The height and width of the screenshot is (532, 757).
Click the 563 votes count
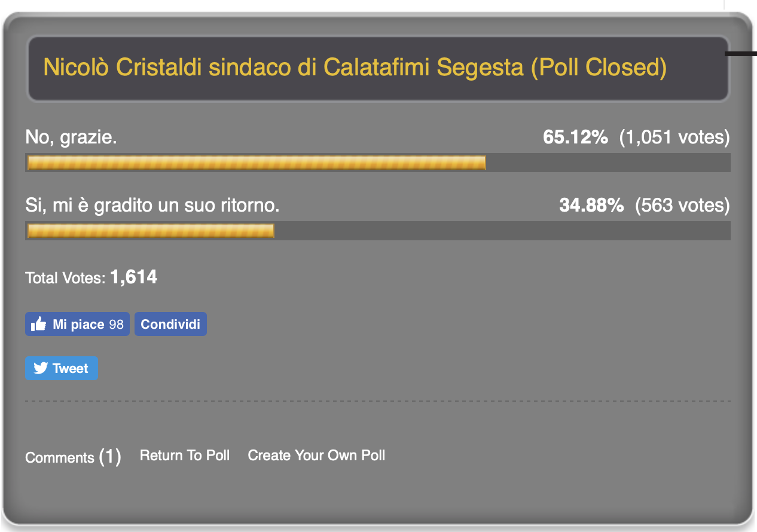click(682, 206)
